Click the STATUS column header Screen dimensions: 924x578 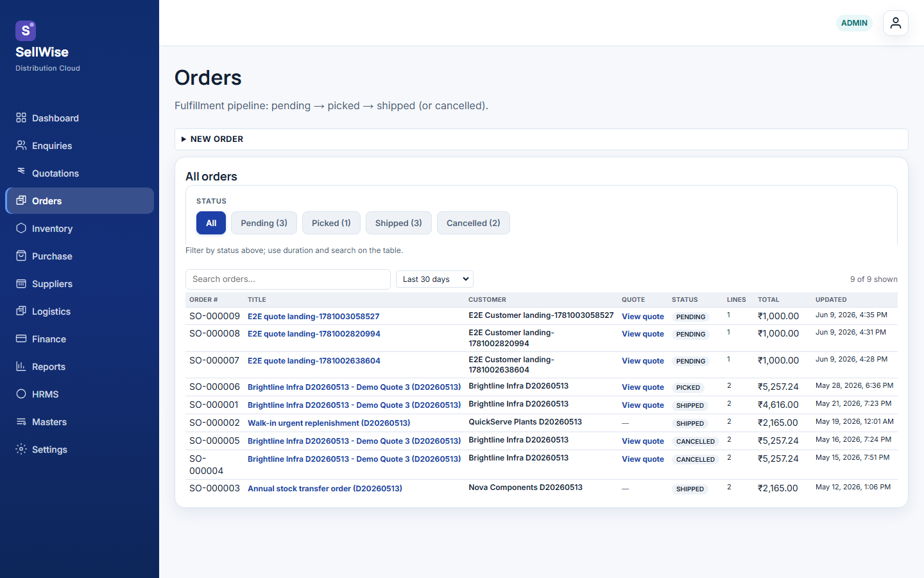pyautogui.click(x=685, y=300)
